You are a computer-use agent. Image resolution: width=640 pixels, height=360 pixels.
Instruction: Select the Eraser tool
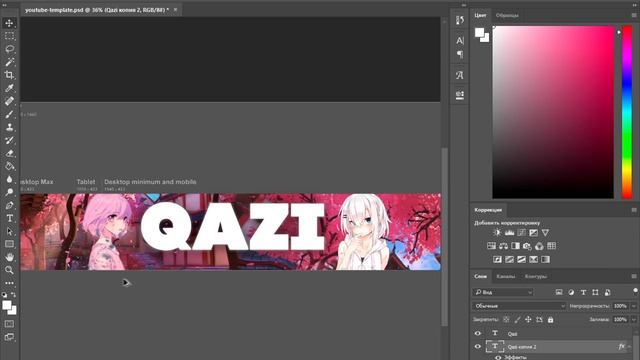[9, 153]
